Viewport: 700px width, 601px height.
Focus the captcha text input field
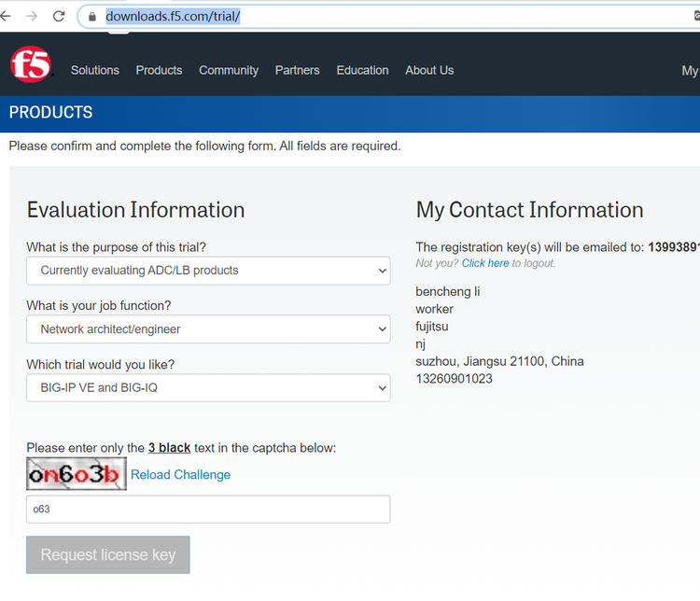coord(208,510)
